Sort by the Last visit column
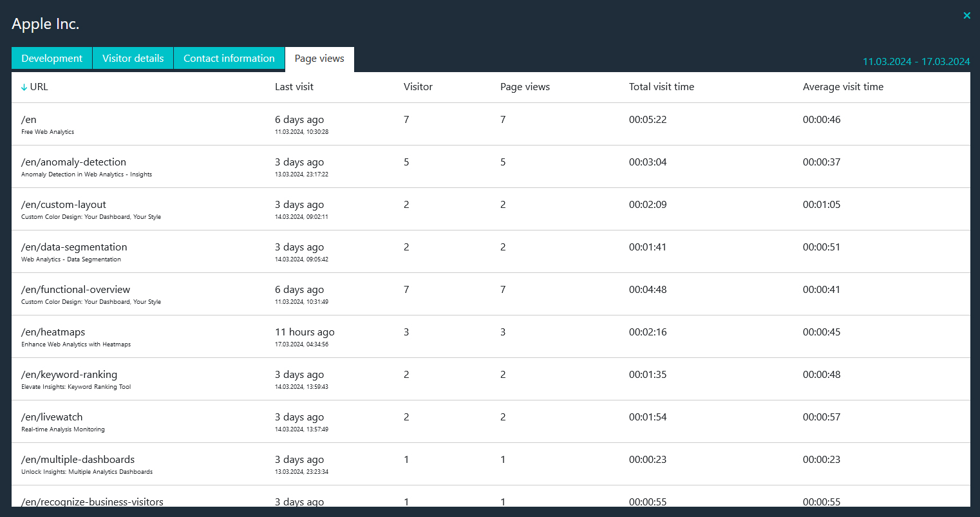 pos(294,87)
